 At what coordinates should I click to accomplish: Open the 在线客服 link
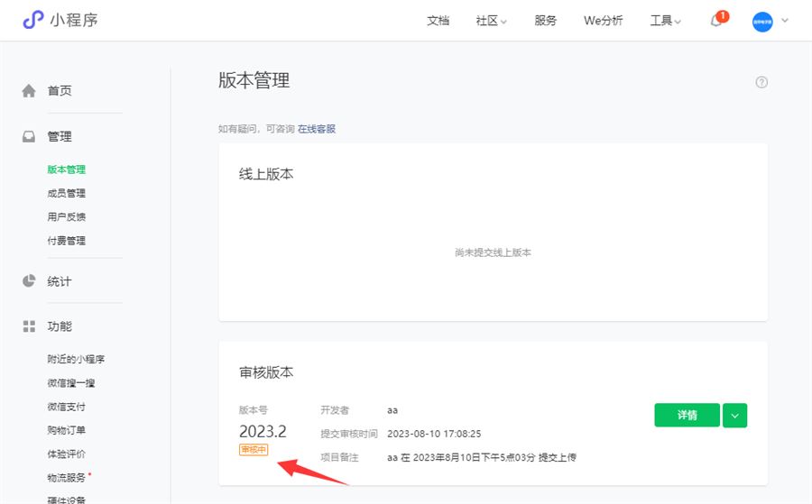[317, 129]
